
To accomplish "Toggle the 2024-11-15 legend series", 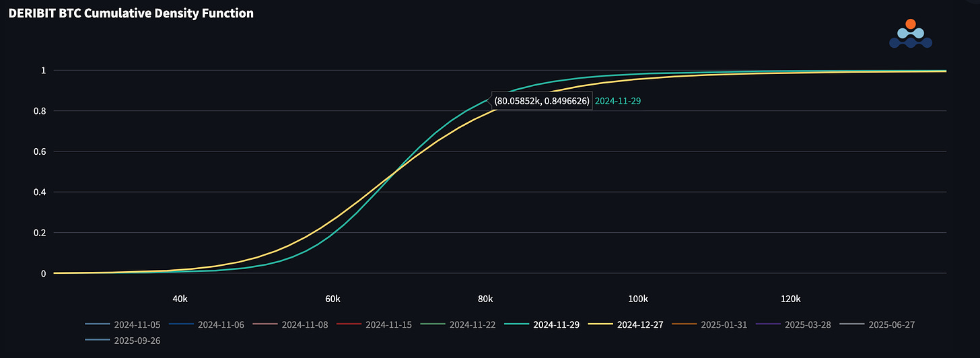I will [x=374, y=324].
